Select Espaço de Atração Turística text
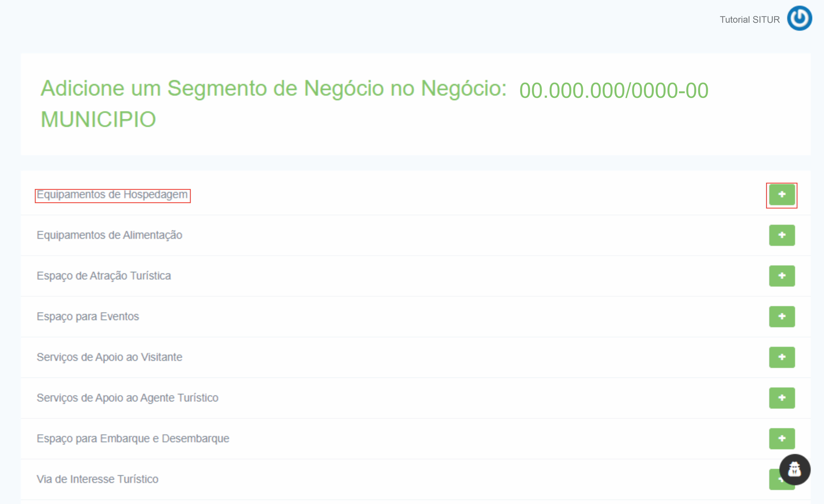This screenshot has height=504, width=824. pos(104,276)
